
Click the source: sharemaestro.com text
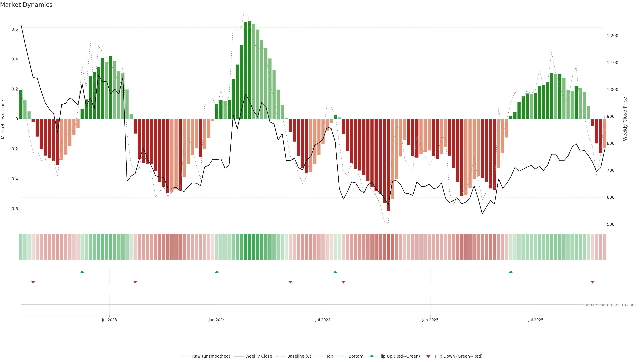pos(609,305)
